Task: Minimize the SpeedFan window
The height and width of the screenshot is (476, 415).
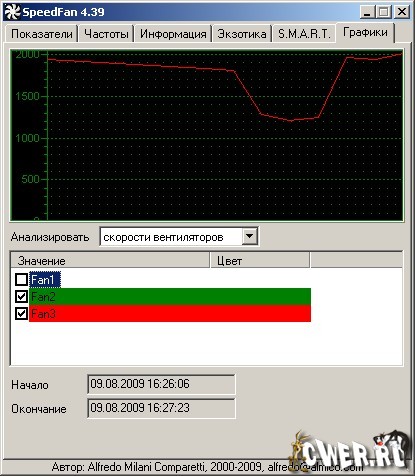Action: [x=367, y=13]
